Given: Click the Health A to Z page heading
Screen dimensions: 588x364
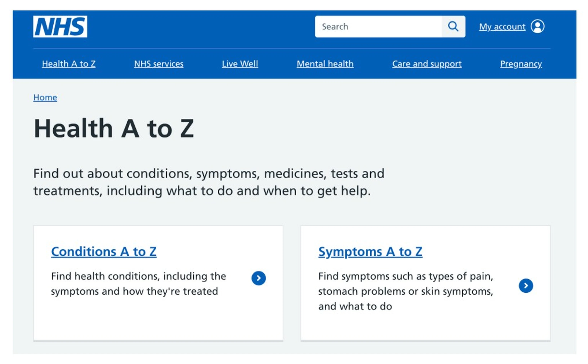Looking at the screenshot, I should (x=114, y=128).
